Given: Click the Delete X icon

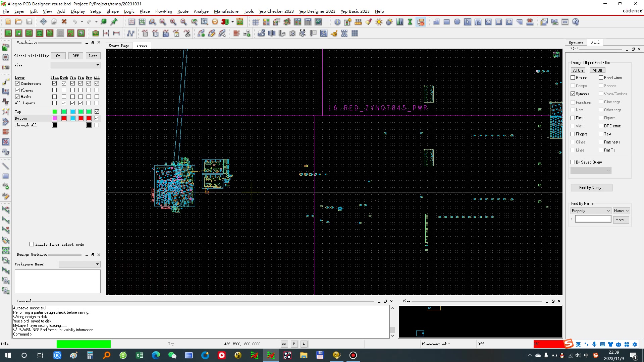Looking at the screenshot, I should point(64,22).
